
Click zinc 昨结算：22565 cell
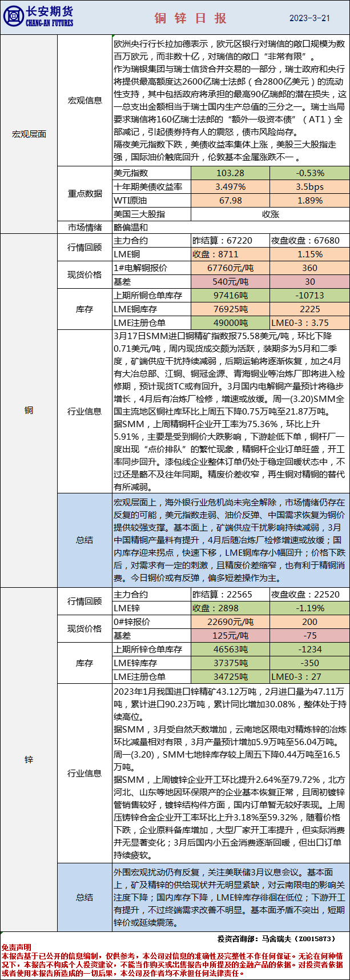pyautogui.click(x=230, y=595)
